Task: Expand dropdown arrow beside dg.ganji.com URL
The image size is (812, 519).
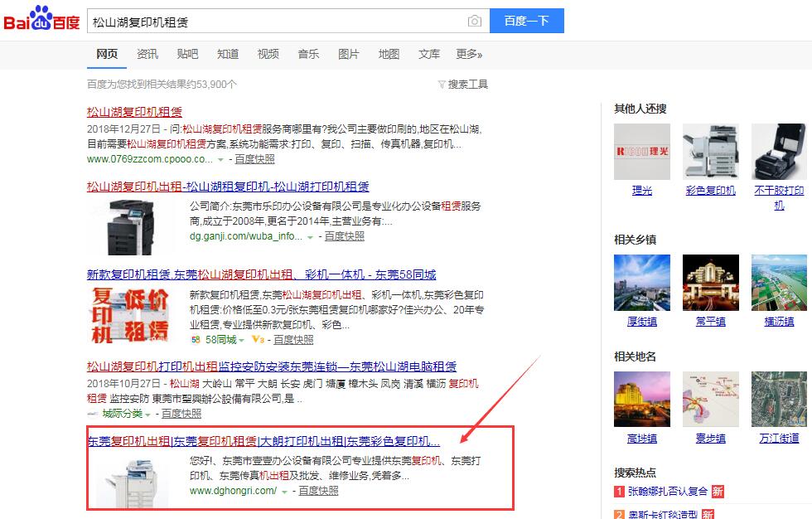Action: [310, 236]
